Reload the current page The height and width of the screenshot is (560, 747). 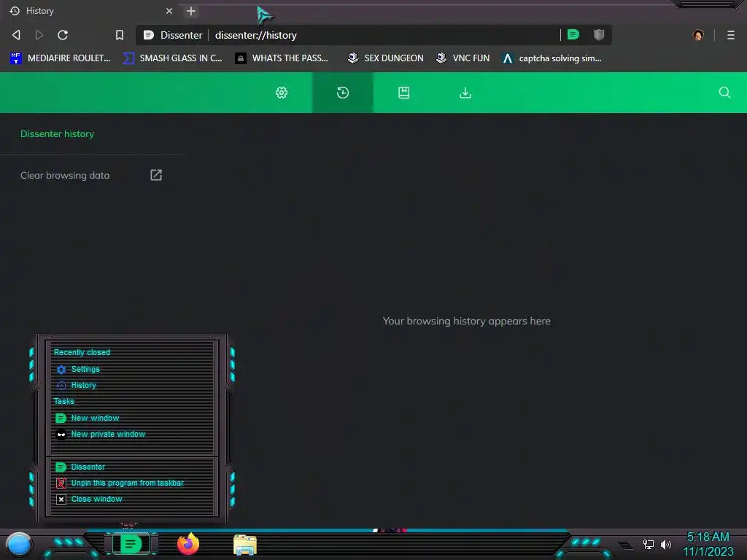coord(63,35)
